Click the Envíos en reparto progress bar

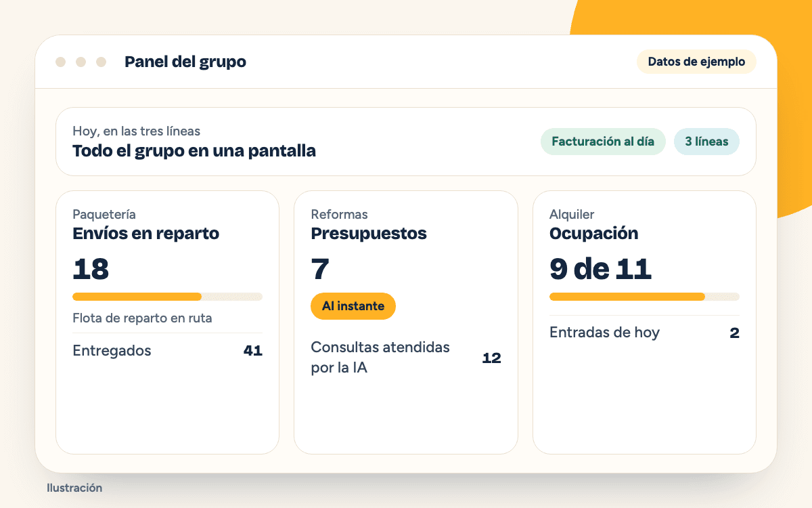(167, 296)
